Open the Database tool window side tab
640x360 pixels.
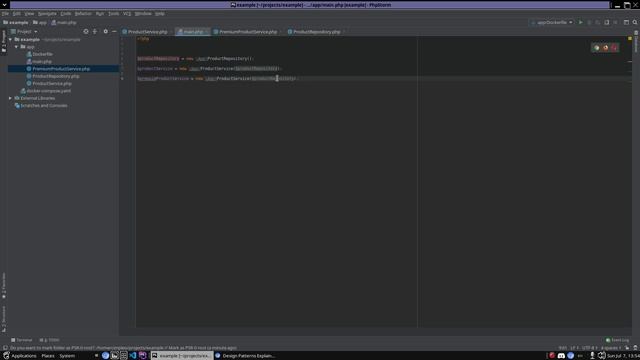coord(636,41)
